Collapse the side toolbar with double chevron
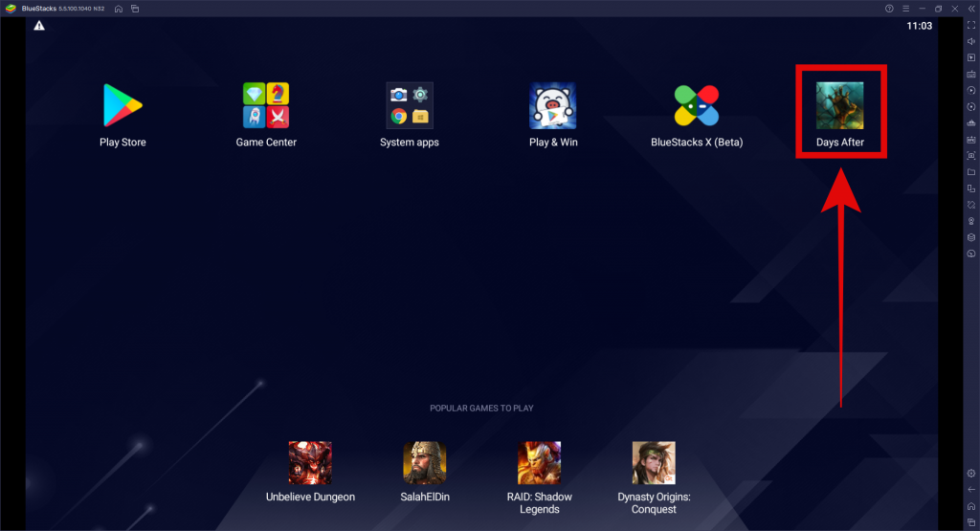 971,9
